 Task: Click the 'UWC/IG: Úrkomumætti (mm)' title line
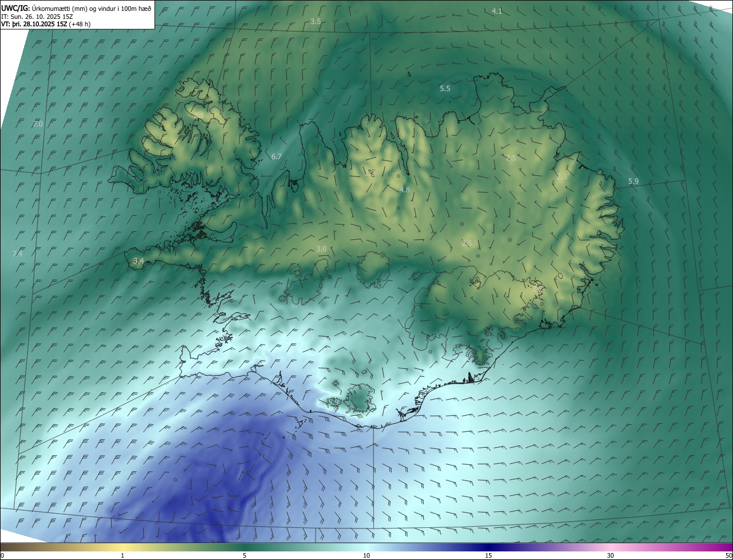pyautogui.click(x=76, y=8)
